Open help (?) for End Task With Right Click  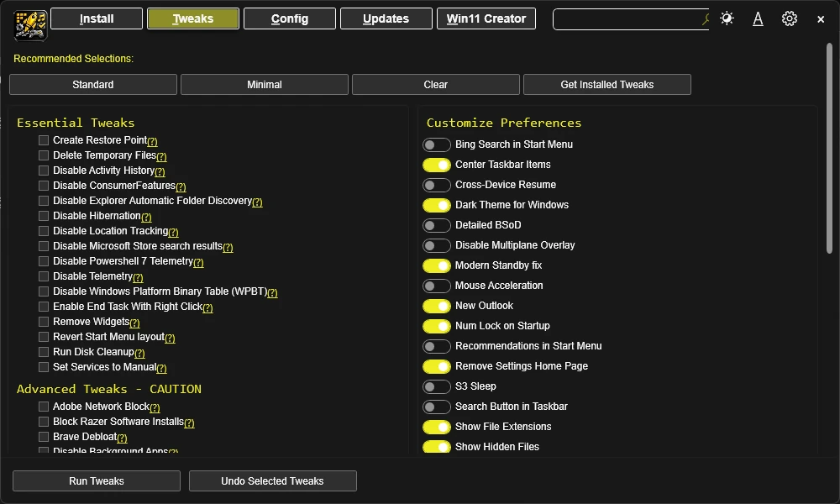[207, 307]
